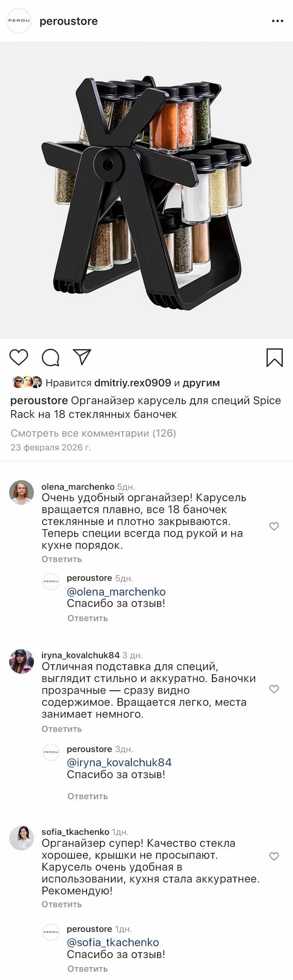Open dmitriy.rex0909 profile from likes
Screen dimensions: 293x980
132,383
